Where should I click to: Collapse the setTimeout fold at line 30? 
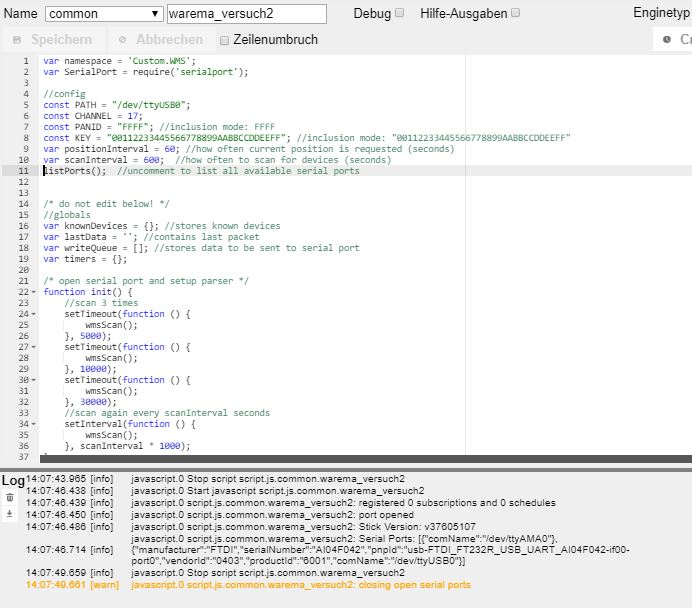pos(34,380)
